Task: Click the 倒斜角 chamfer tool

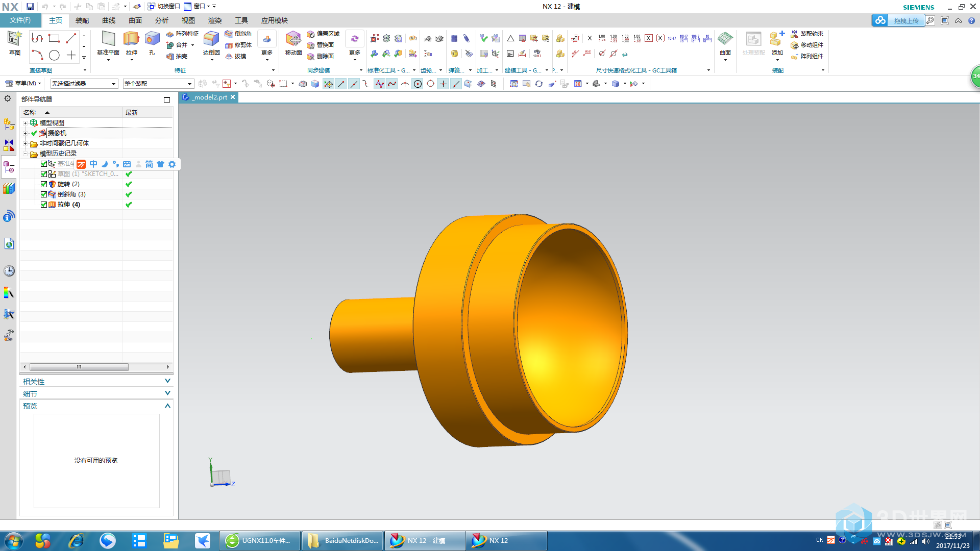Action: pos(238,34)
